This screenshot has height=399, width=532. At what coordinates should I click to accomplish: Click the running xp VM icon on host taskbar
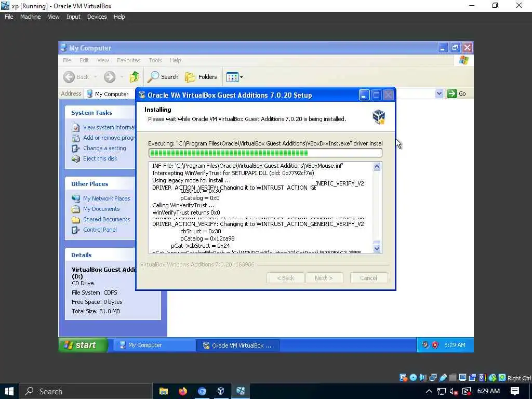(240, 391)
